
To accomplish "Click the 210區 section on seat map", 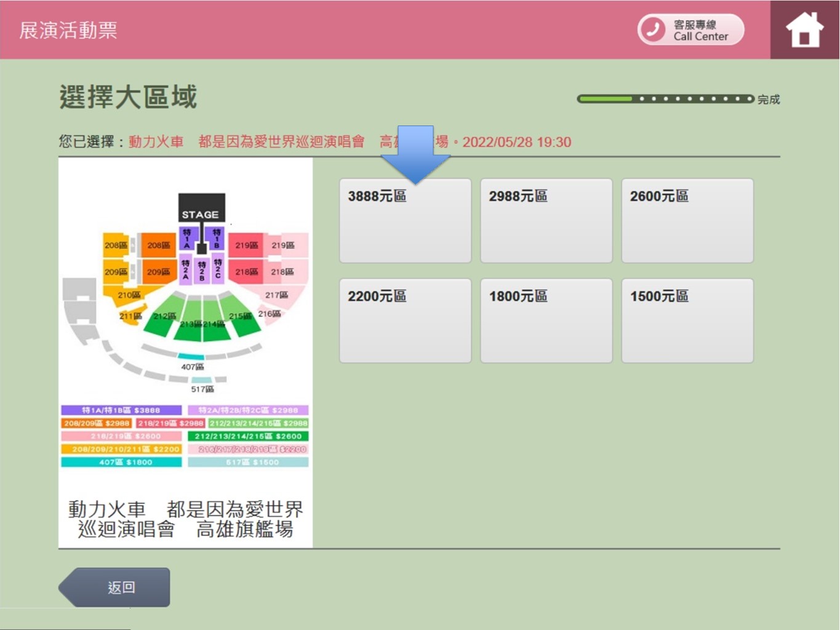I will pyautogui.click(x=130, y=295).
